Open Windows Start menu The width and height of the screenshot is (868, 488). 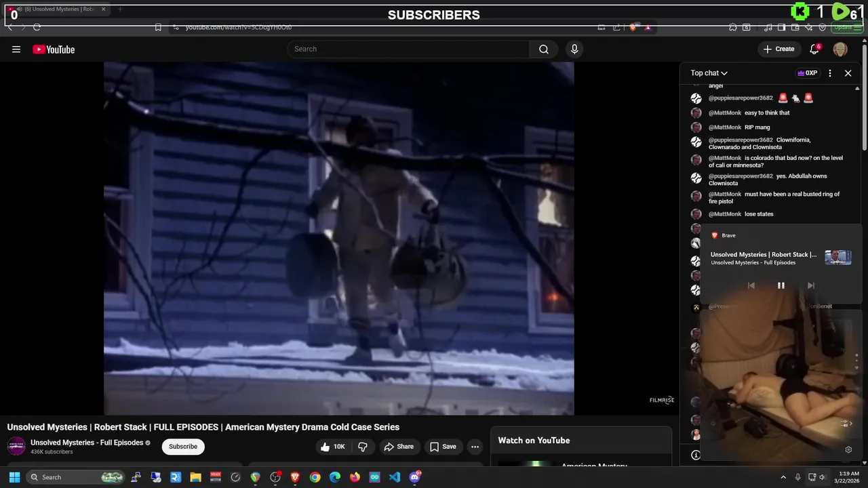(14, 477)
